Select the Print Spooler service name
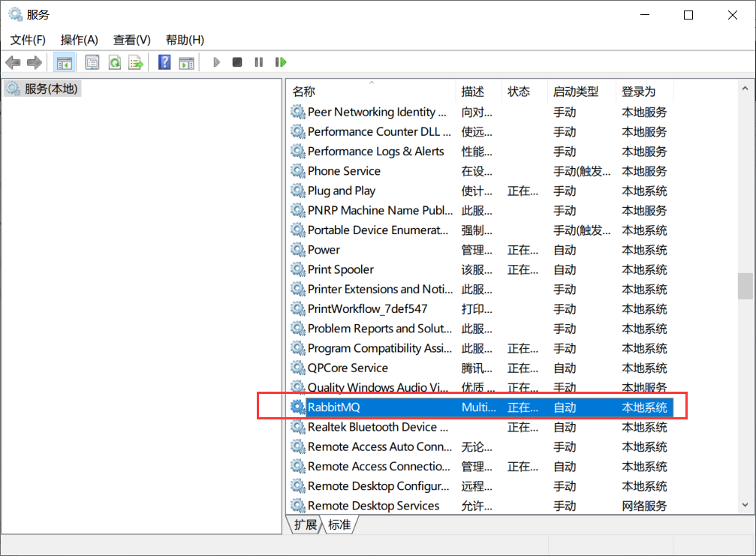This screenshot has width=756, height=556. [340, 269]
